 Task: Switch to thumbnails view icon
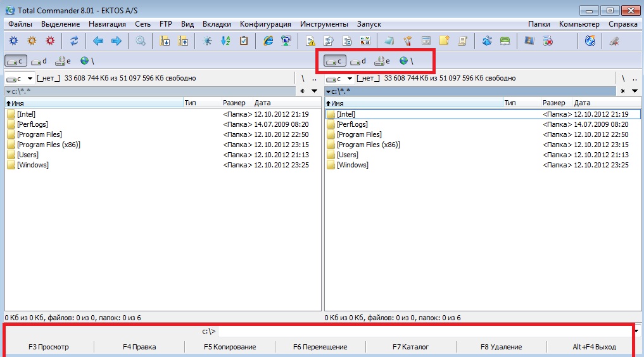[x=365, y=41]
